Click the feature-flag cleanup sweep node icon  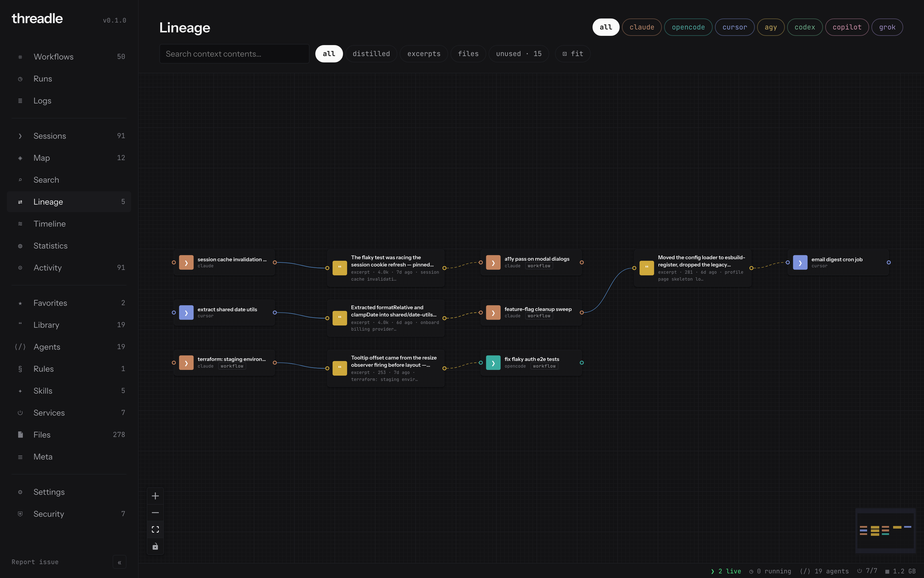(493, 313)
